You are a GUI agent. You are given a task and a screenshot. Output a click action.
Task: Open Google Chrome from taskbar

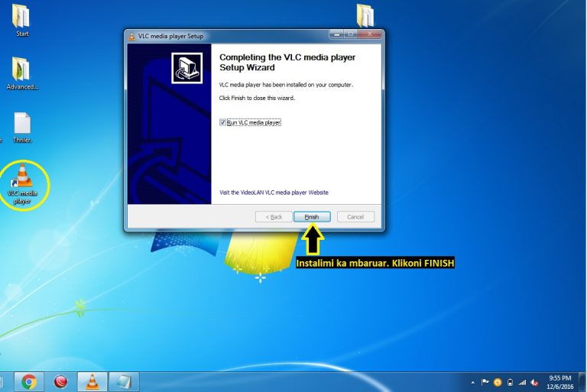pyautogui.click(x=29, y=382)
